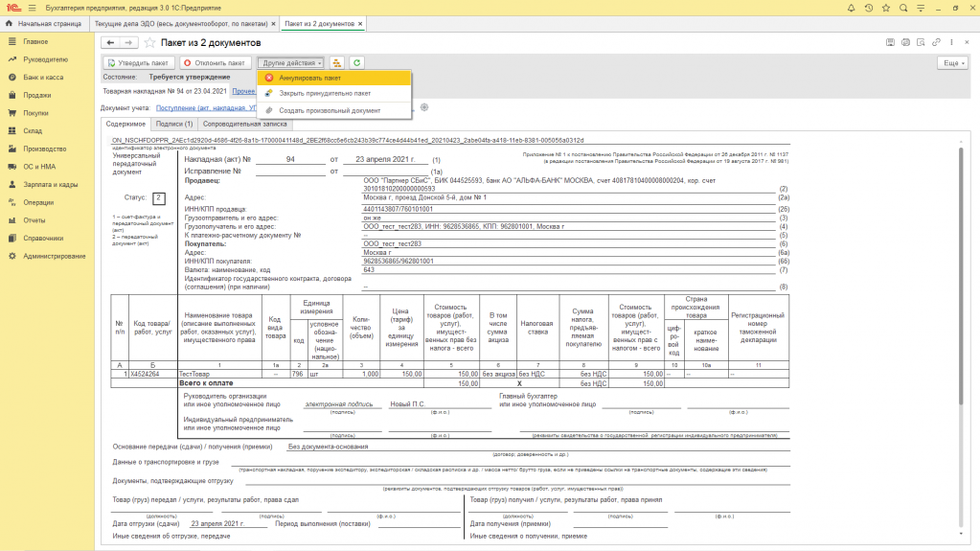Add this package to favorites star

[149, 43]
